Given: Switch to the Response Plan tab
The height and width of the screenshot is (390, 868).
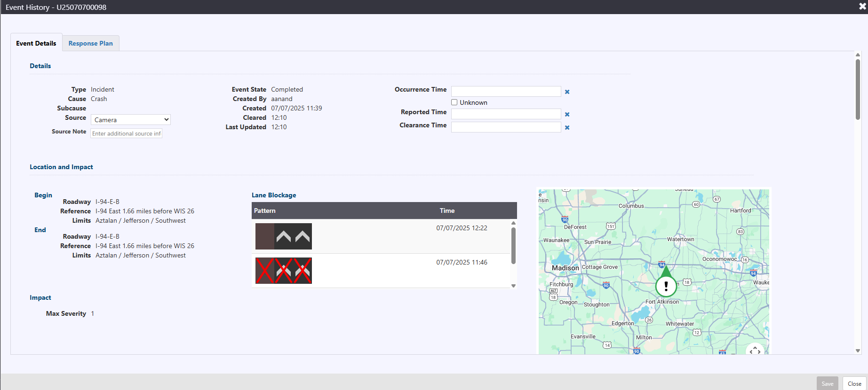Looking at the screenshot, I should pos(90,43).
